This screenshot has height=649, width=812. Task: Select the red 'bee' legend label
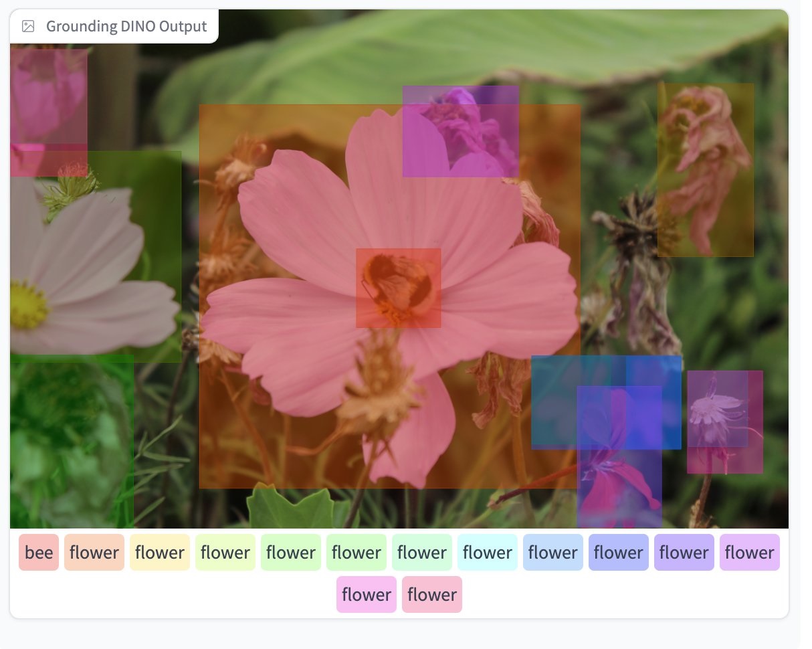tap(39, 553)
